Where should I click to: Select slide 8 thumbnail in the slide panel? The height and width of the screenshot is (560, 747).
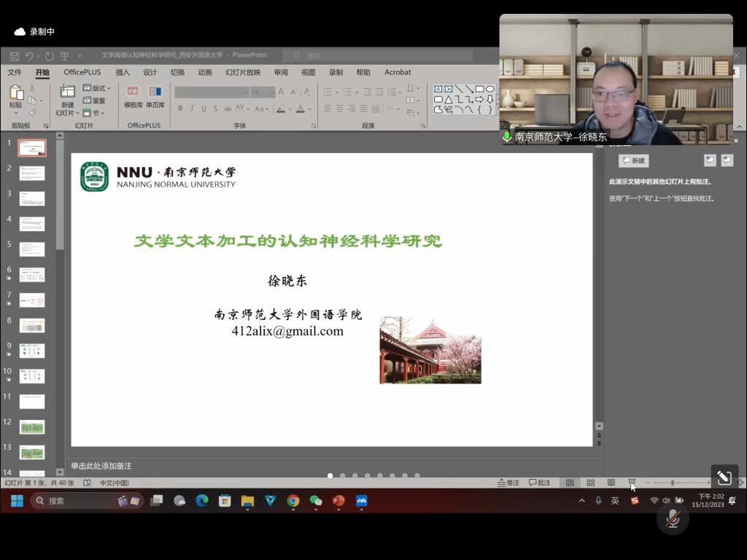pyautogui.click(x=32, y=325)
